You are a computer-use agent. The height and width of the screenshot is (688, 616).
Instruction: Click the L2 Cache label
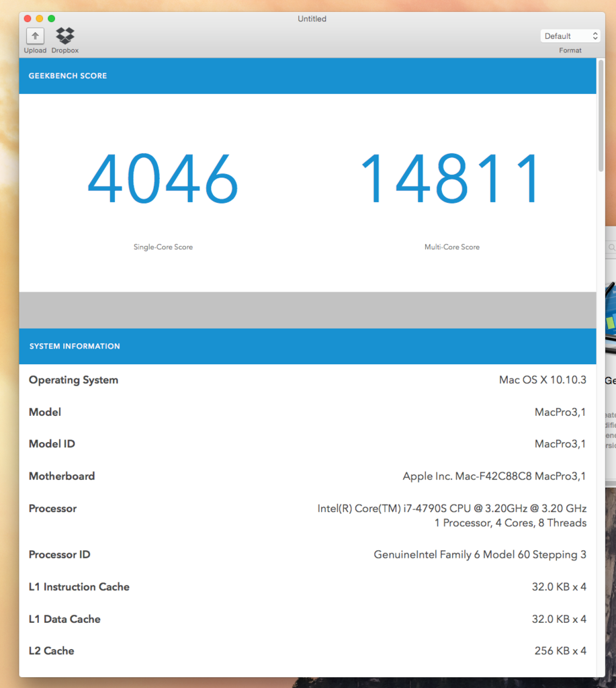[51, 651]
